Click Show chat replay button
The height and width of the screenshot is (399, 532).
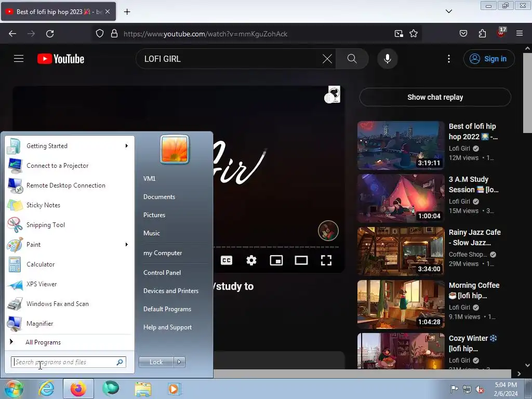tap(435, 97)
